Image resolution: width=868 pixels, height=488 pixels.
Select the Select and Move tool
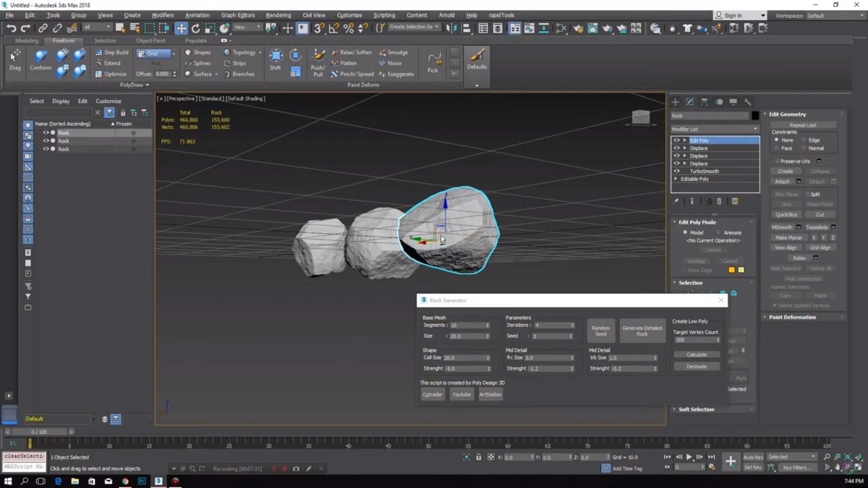181,28
